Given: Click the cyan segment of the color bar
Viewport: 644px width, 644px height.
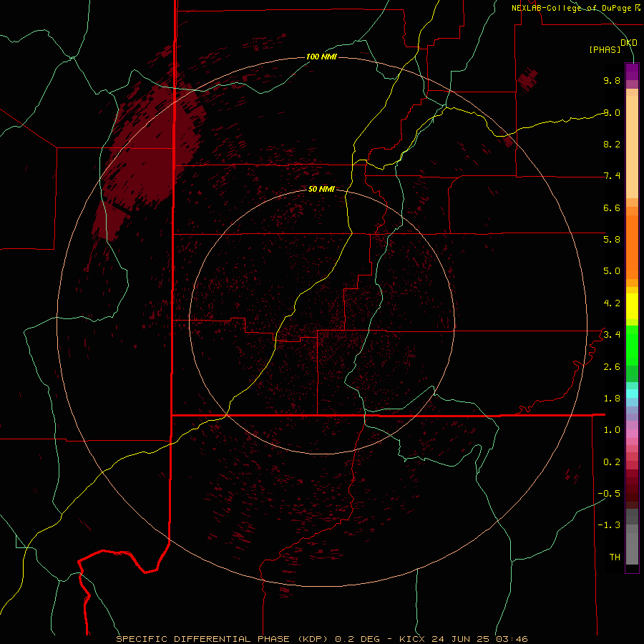Looking at the screenshot, I should coord(632,393).
